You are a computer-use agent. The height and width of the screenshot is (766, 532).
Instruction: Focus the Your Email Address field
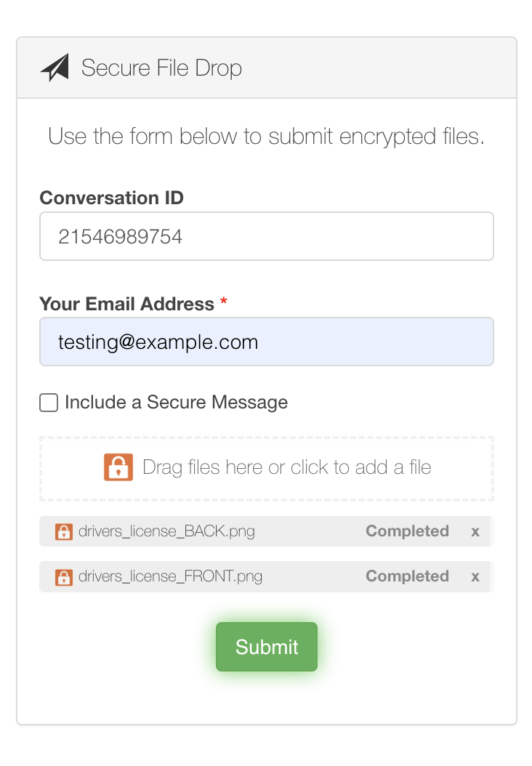[266, 342]
